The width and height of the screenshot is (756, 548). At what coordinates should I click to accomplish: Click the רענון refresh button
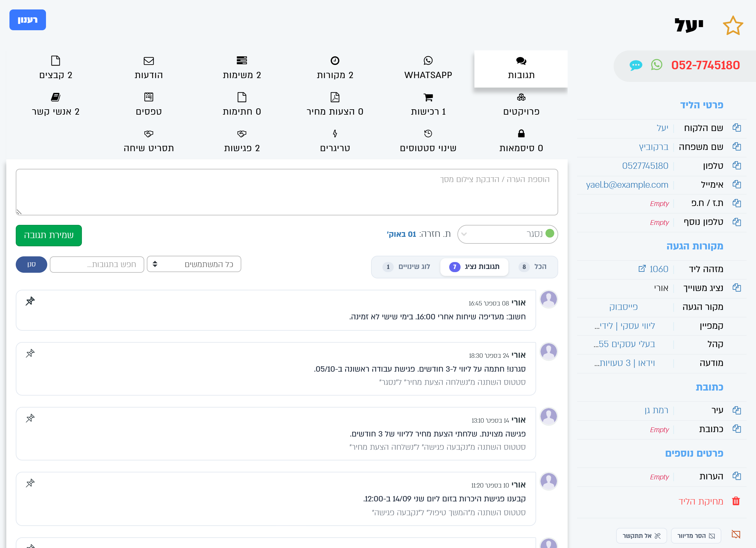coord(28,20)
